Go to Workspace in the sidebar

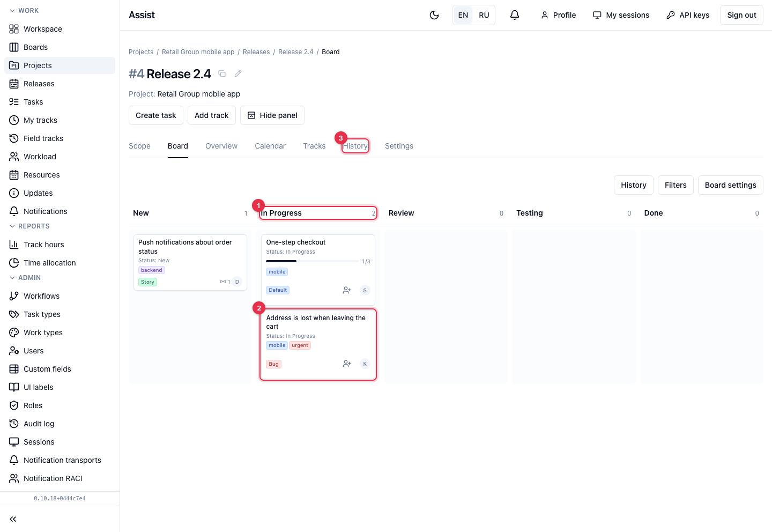pos(60,29)
